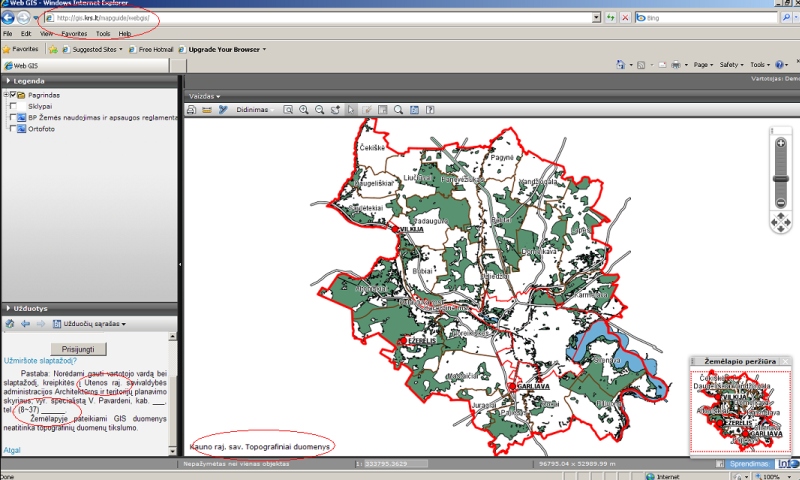Click the print map icon in map toolbar
Image resolution: width=800 pixels, height=480 pixels.
tap(191, 110)
